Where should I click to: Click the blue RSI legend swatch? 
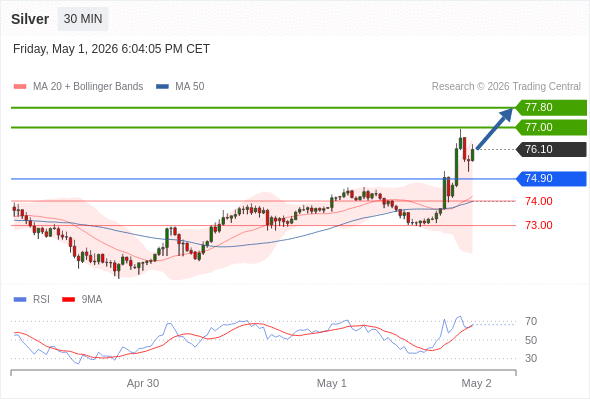[x=20, y=300]
